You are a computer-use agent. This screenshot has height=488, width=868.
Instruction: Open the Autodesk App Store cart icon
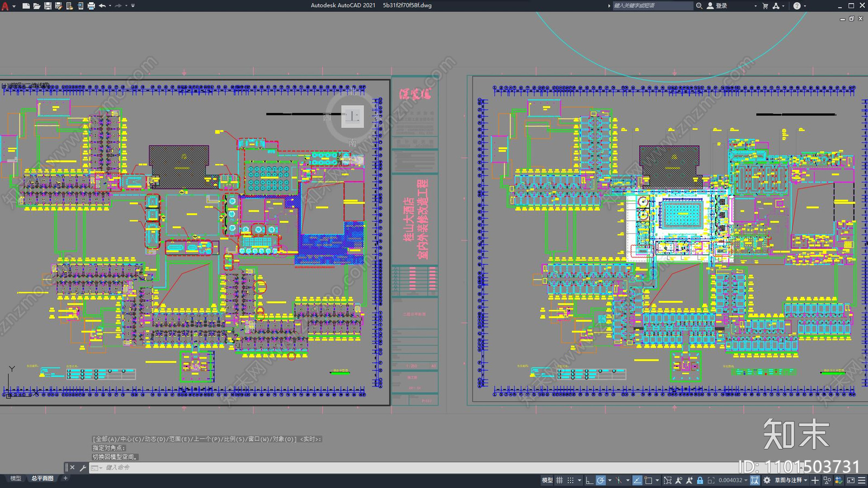coord(765,5)
